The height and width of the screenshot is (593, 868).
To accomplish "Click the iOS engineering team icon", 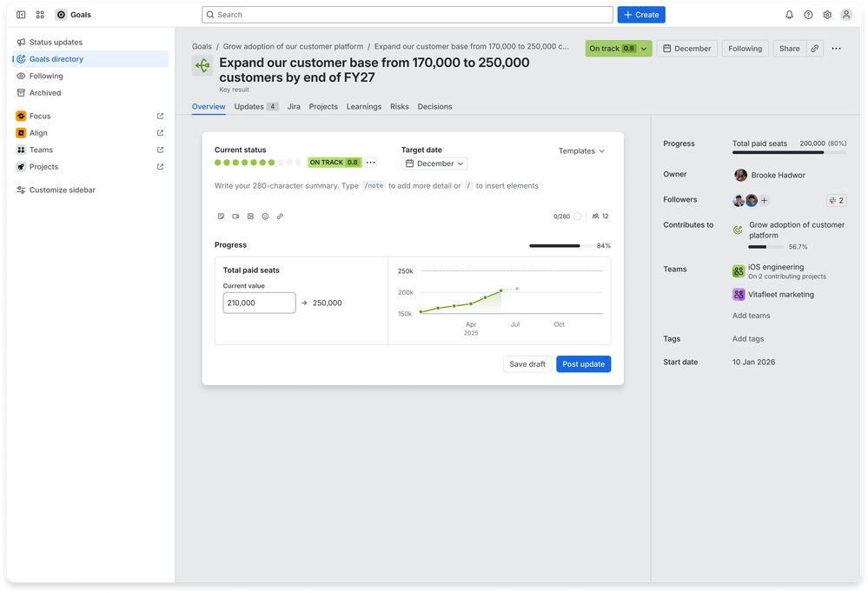I will pos(739,271).
